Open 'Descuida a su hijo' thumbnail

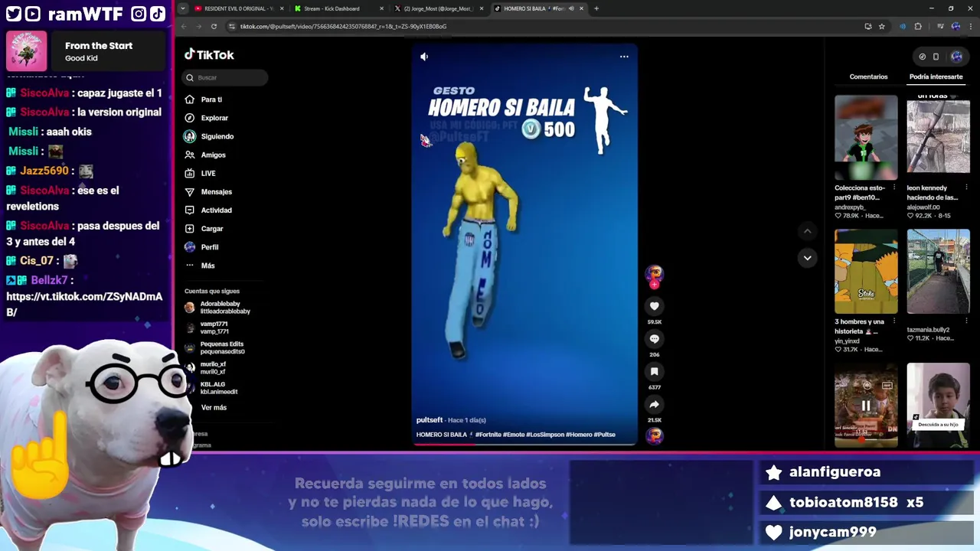pos(938,406)
